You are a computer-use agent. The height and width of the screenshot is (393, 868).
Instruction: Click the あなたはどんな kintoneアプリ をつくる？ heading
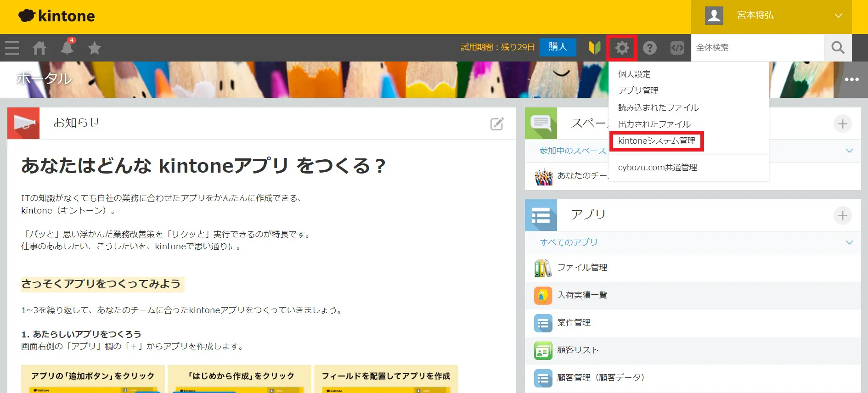(x=203, y=166)
